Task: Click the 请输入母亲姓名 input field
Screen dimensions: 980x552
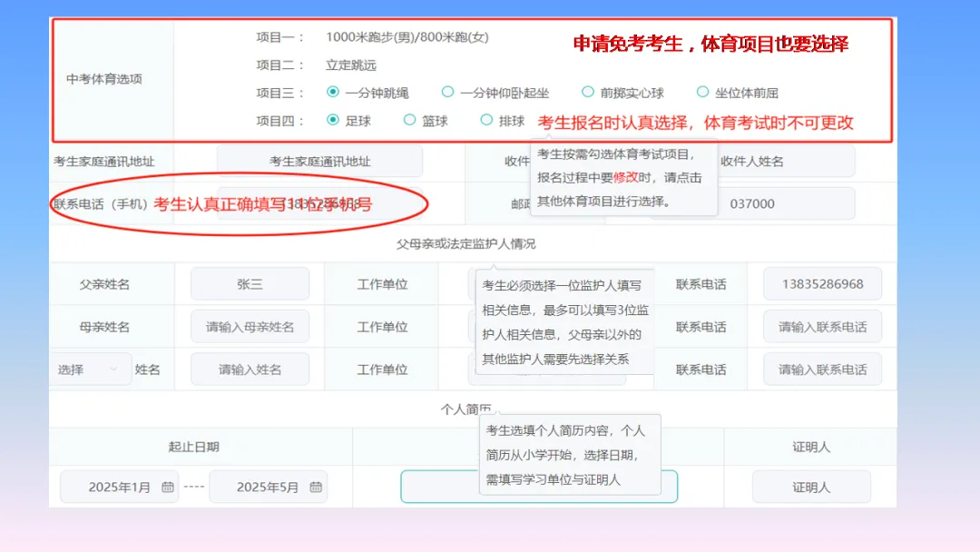Action: pyautogui.click(x=250, y=326)
